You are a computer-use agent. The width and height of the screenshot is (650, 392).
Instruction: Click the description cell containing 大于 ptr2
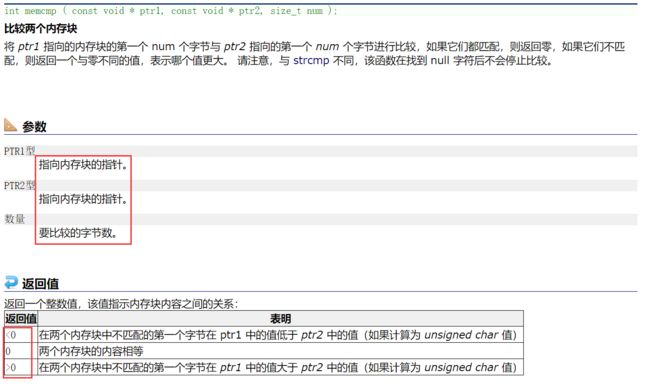click(280, 368)
